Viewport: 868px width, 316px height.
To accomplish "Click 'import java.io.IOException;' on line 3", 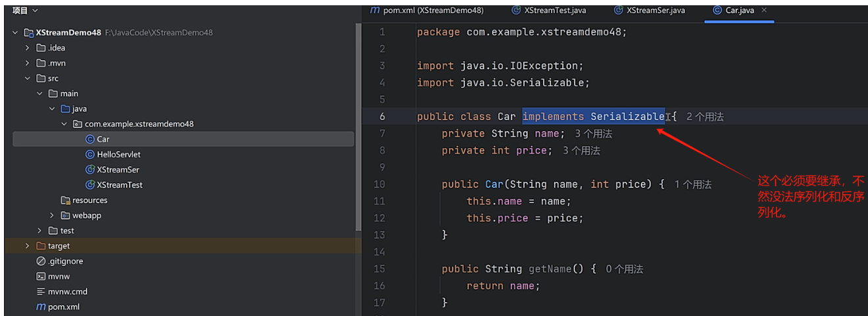I will (500, 66).
